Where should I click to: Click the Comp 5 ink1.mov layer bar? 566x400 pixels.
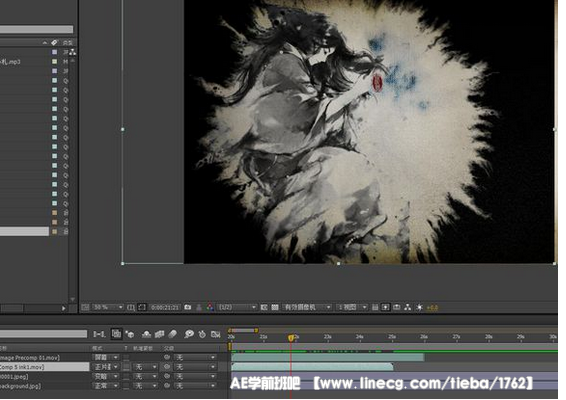tap(312, 367)
